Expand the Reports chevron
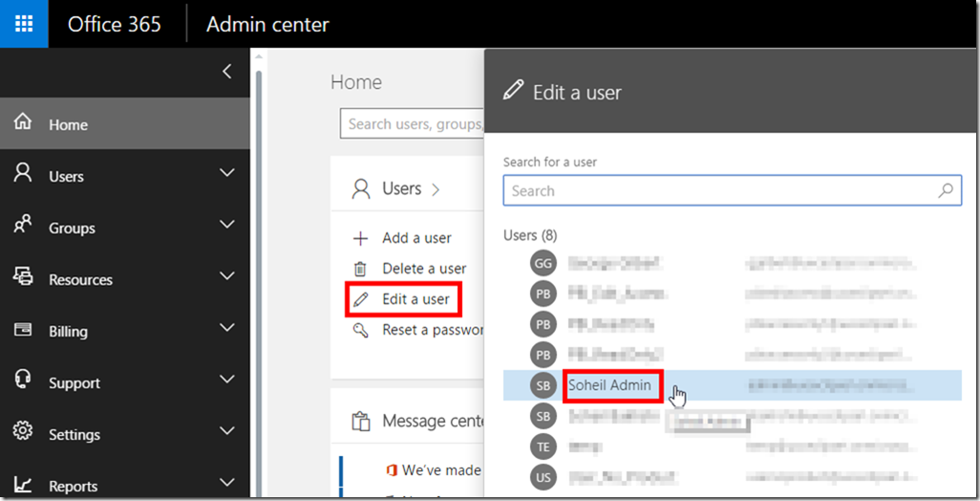This screenshot has height=501, width=980. pyautogui.click(x=227, y=482)
